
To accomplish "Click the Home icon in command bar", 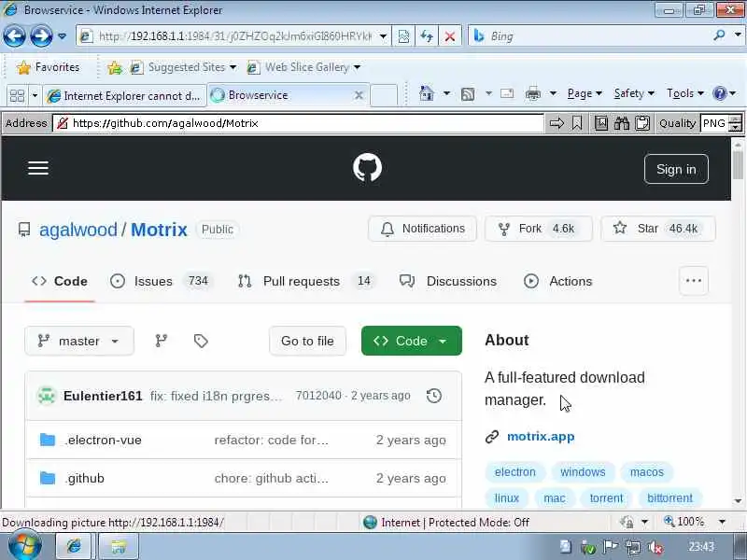I will click(x=427, y=94).
